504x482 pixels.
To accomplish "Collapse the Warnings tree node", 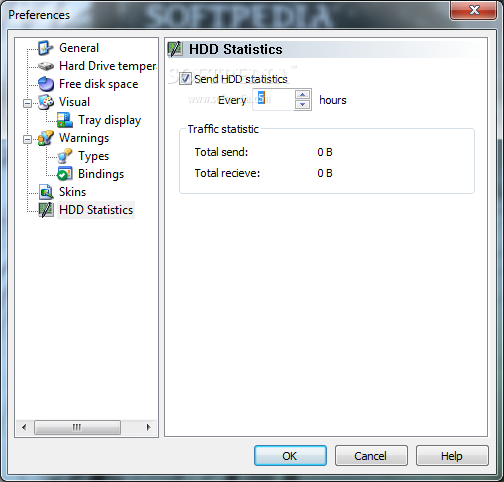I will point(28,139).
